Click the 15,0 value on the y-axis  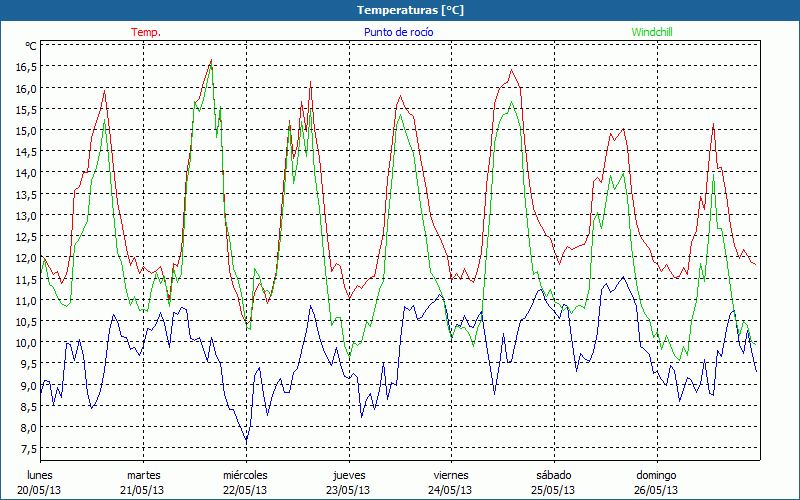tap(26, 131)
